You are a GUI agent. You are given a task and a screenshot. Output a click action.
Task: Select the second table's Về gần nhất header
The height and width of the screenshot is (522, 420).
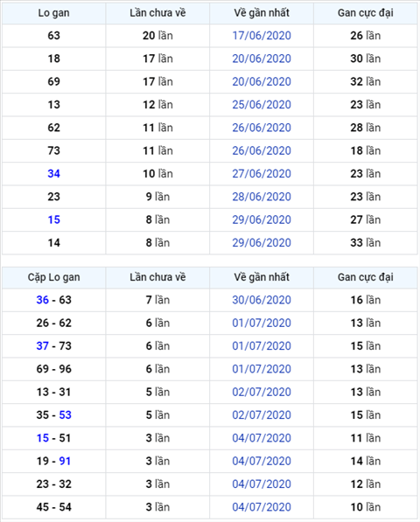(262, 277)
